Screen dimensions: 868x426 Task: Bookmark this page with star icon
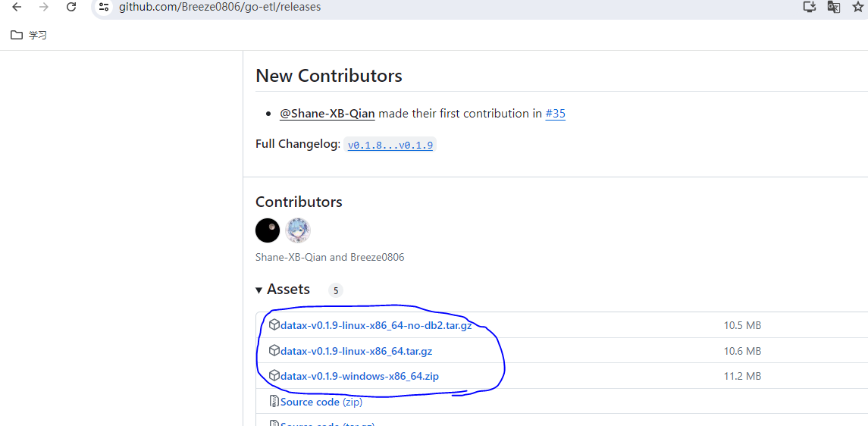pos(857,7)
